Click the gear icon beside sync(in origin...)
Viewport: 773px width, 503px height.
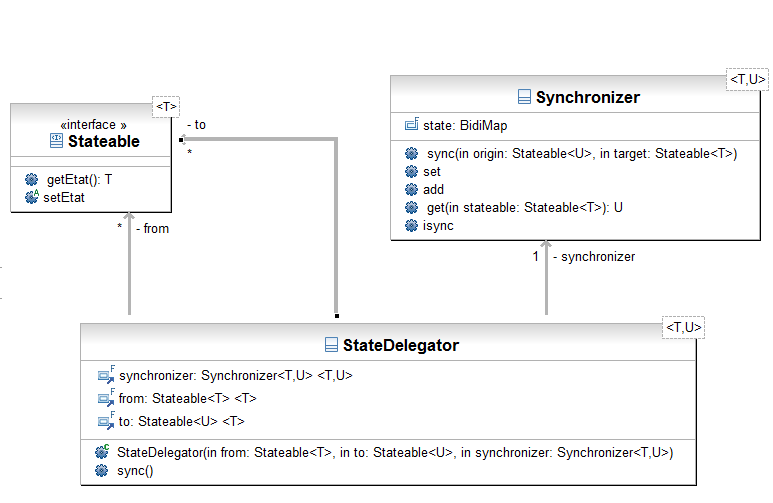(x=411, y=153)
